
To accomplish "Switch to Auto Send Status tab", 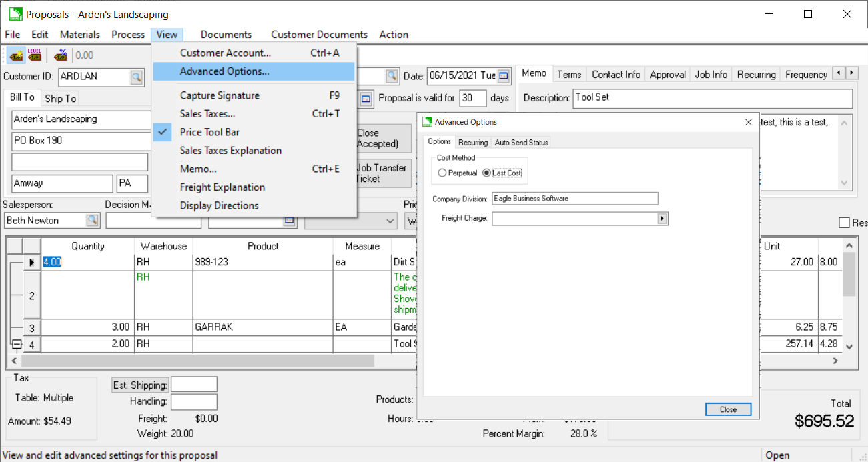I will (x=521, y=143).
